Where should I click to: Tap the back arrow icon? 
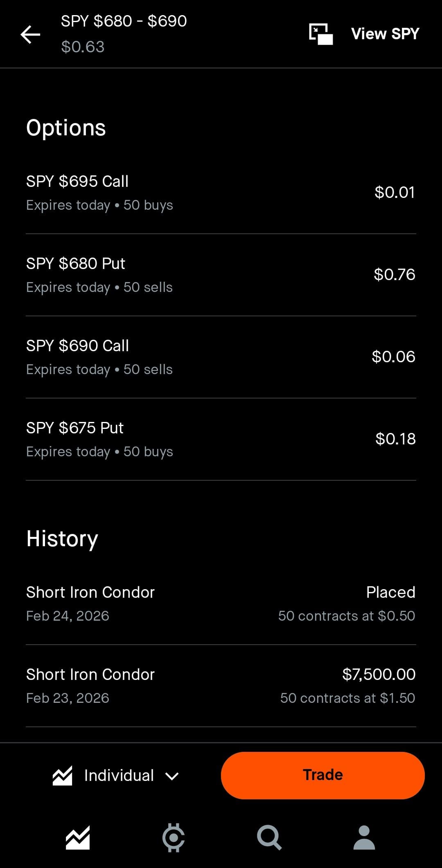(x=31, y=34)
